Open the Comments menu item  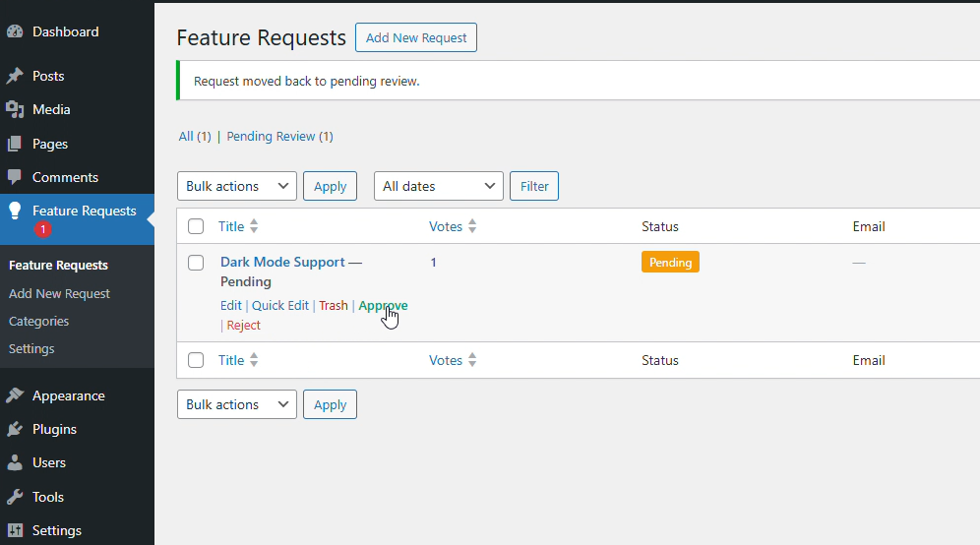[65, 177]
